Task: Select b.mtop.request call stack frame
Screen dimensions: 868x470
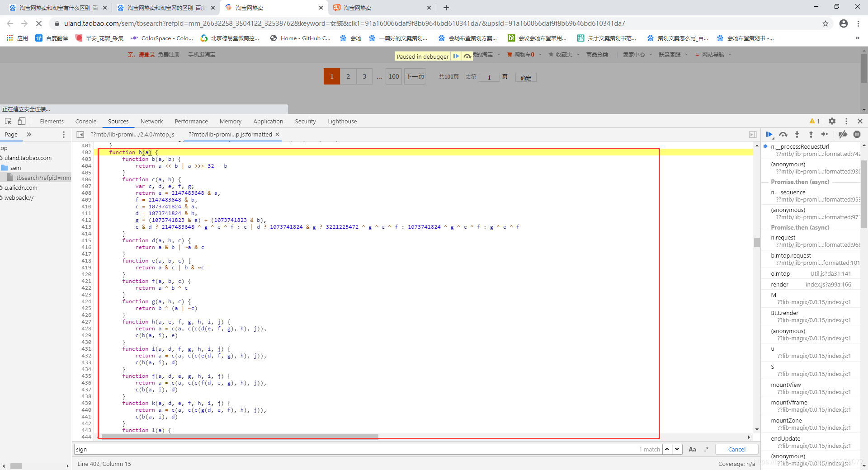Action: (811, 259)
